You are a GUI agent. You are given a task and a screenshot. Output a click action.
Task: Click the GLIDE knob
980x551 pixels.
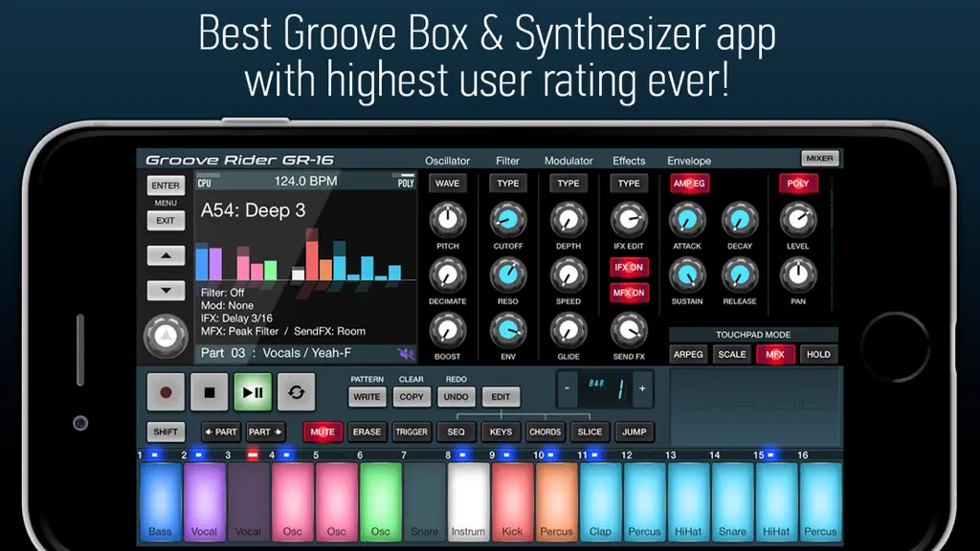click(x=568, y=330)
